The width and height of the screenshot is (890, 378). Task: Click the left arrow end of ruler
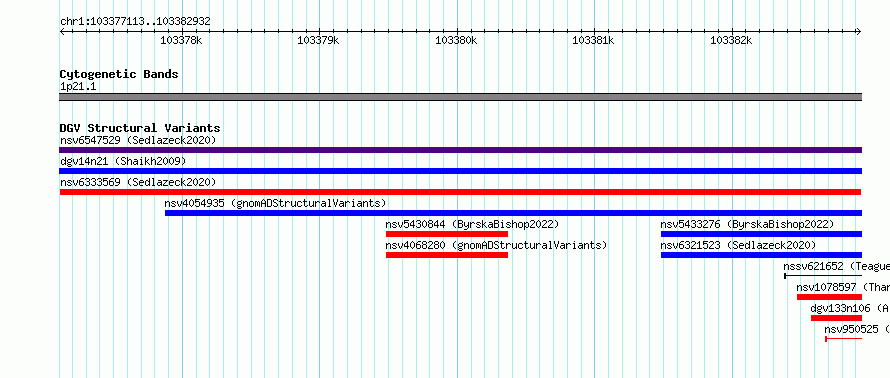(x=62, y=32)
